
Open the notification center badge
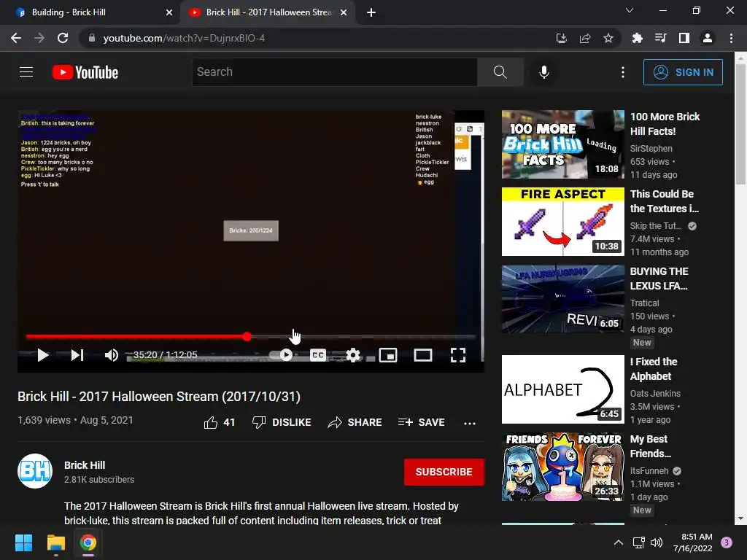point(727,542)
